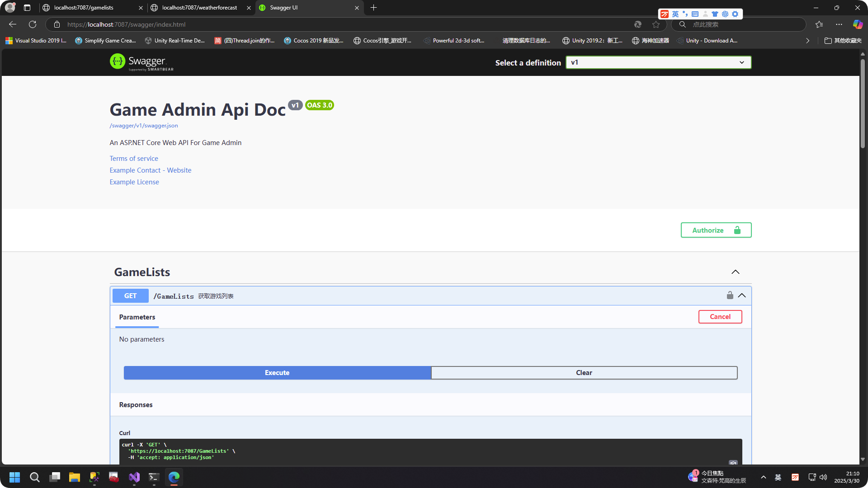Click the page vertical scrollbar thumb
Screen dimensions: 868x488
pos(863,104)
